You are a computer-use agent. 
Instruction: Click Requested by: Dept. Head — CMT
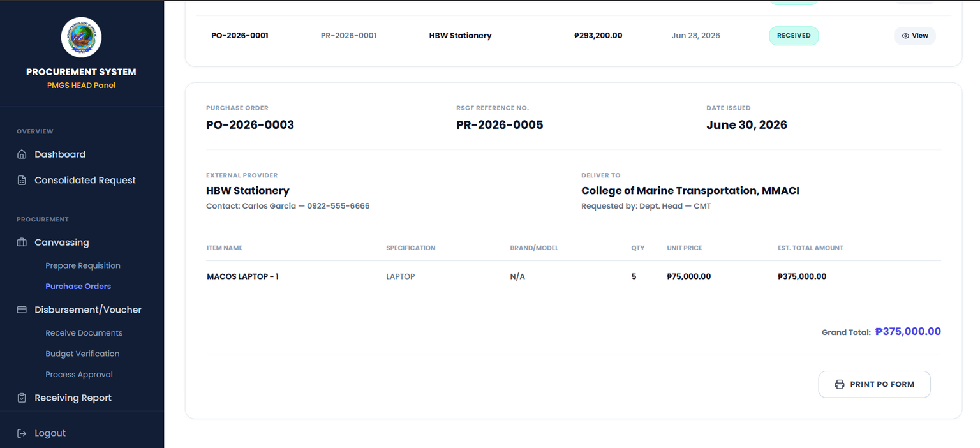(x=646, y=206)
